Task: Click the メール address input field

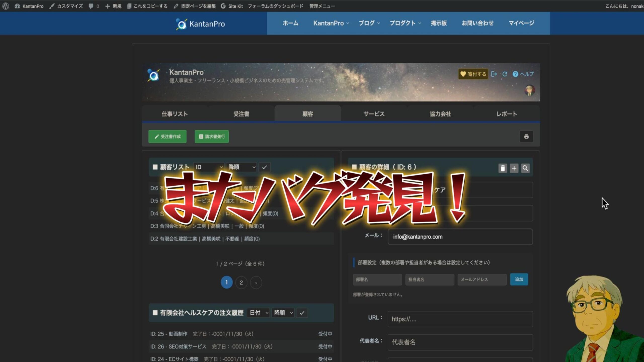Action: [x=460, y=237]
